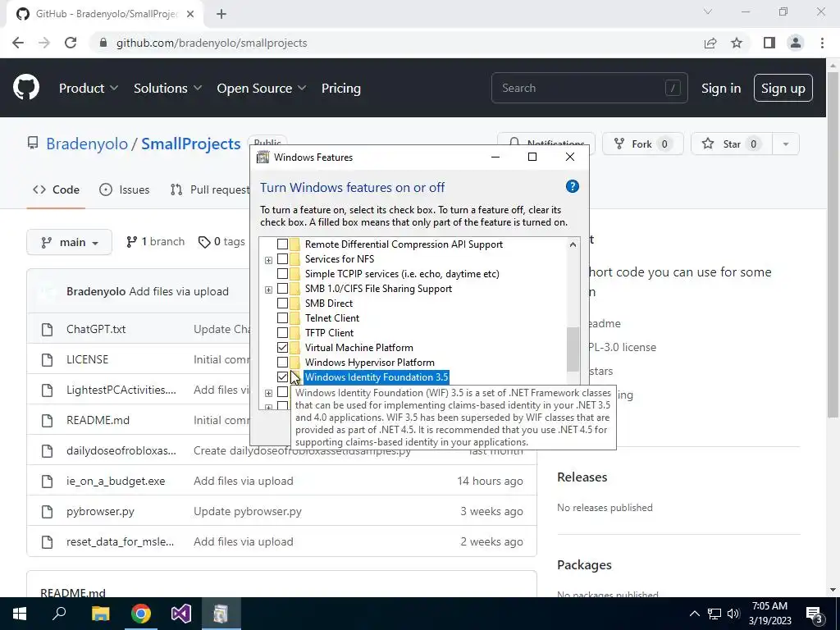Enable Simple TCPIP services checkbox
840x630 pixels.
pos(282,274)
